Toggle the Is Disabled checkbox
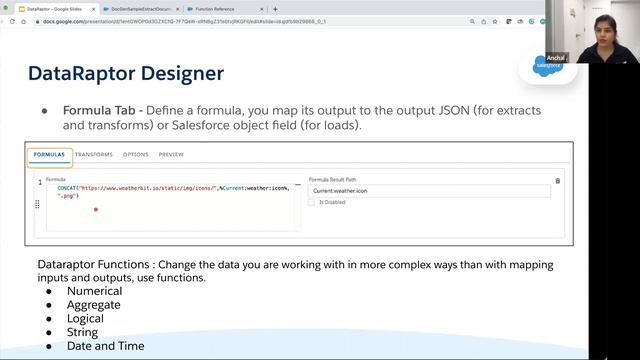This screenshot has width=640, height=360. click(311, 202)
